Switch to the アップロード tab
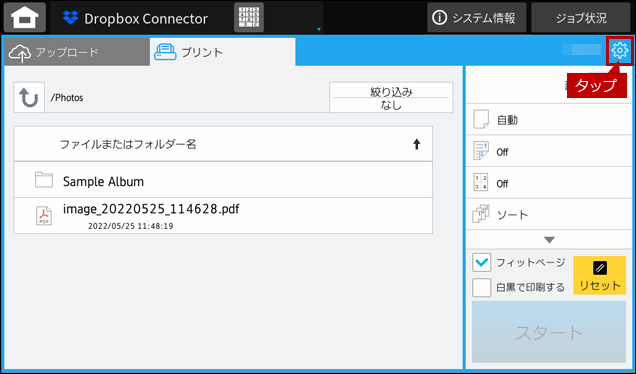Screen dimensions: 636x374 tap(77, 52)
